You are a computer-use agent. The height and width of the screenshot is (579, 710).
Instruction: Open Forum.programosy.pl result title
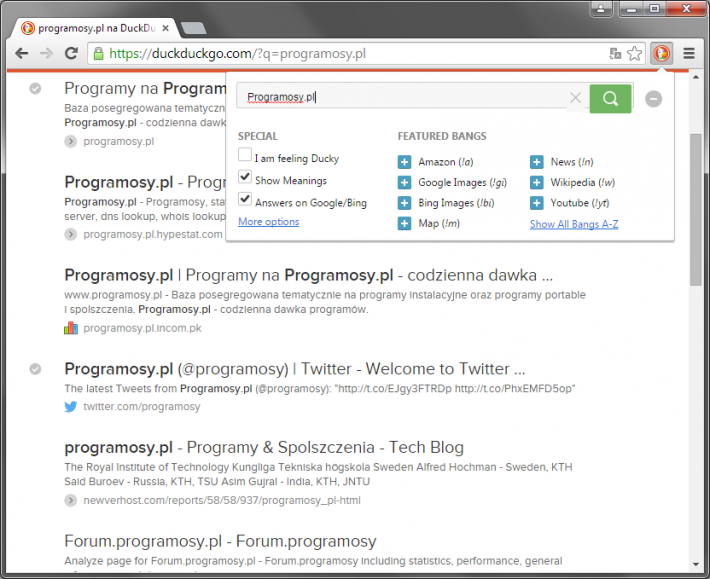220,541
